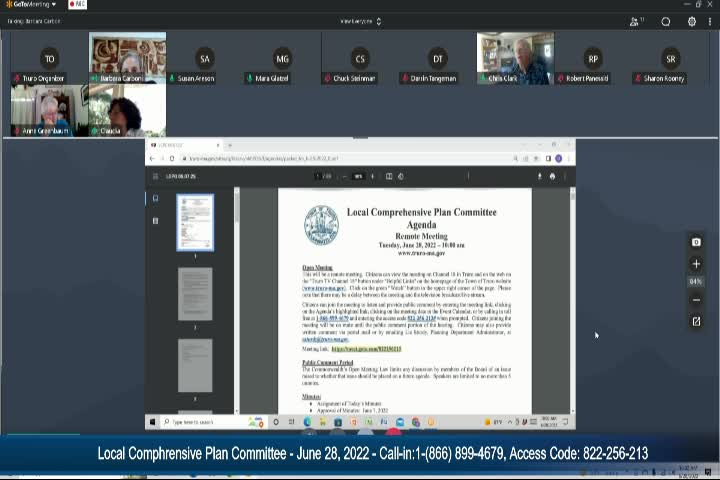Print the PDF document

[x=552, y=176]
